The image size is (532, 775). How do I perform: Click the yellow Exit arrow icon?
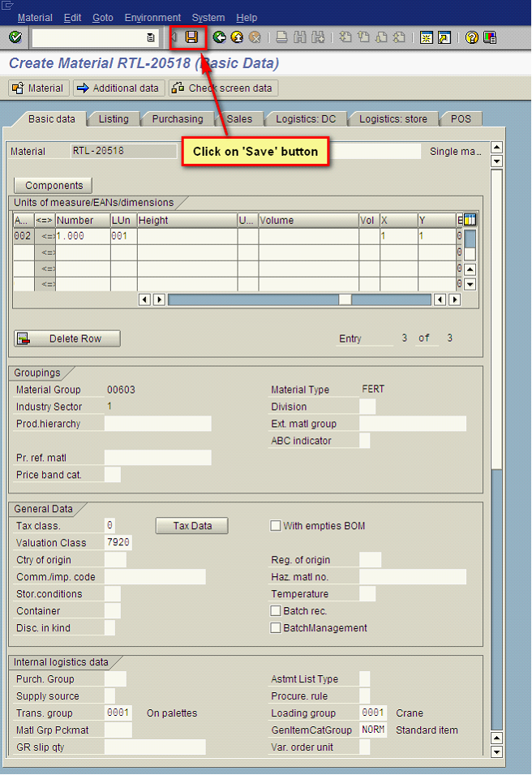tap(236, 37)
